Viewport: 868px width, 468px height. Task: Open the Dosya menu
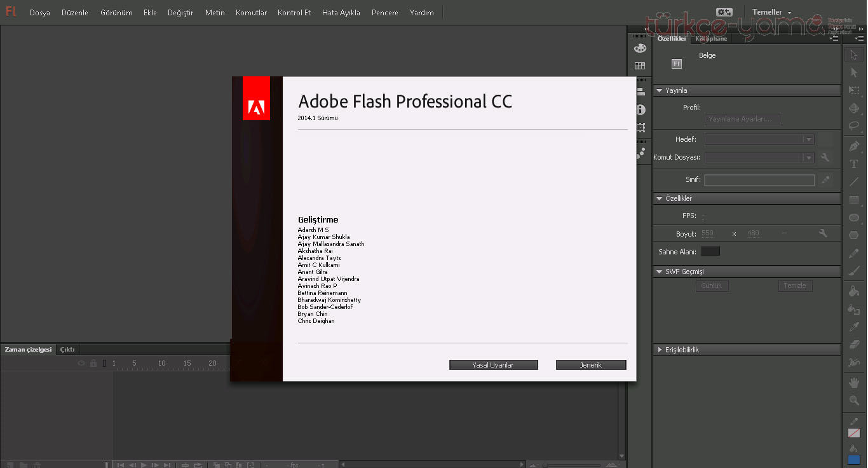coord(40,13)
